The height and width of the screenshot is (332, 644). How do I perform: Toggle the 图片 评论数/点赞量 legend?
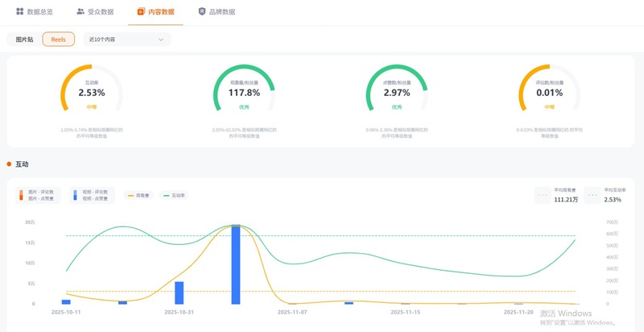[x=38, y=195]
